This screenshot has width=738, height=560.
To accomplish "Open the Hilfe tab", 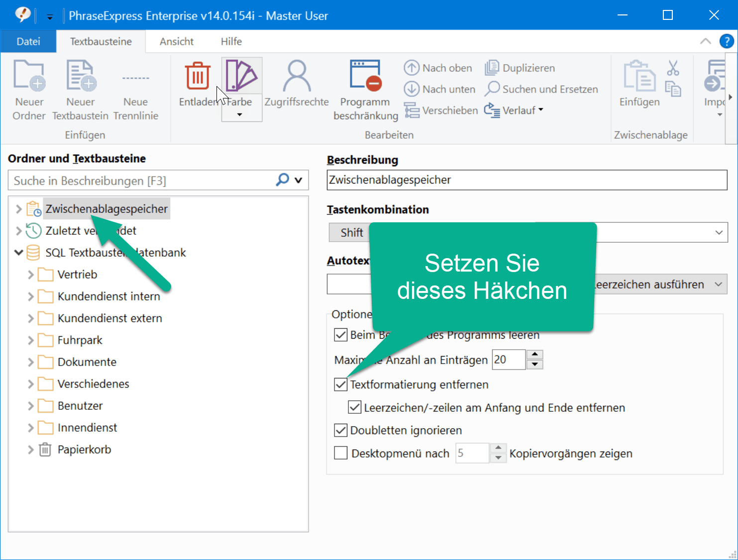I will point(231,41).
